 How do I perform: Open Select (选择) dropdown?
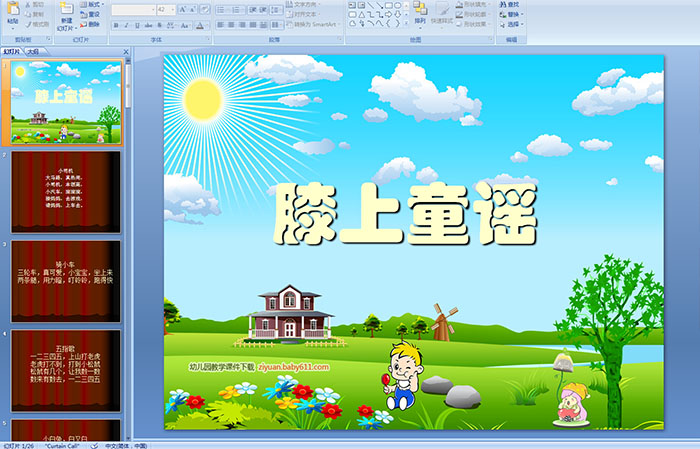tap(512, 24)
